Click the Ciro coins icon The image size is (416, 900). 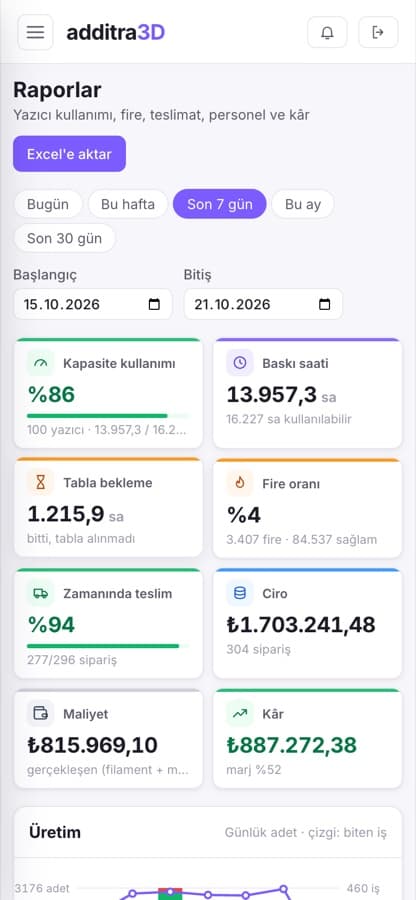[x=240, y=593]
